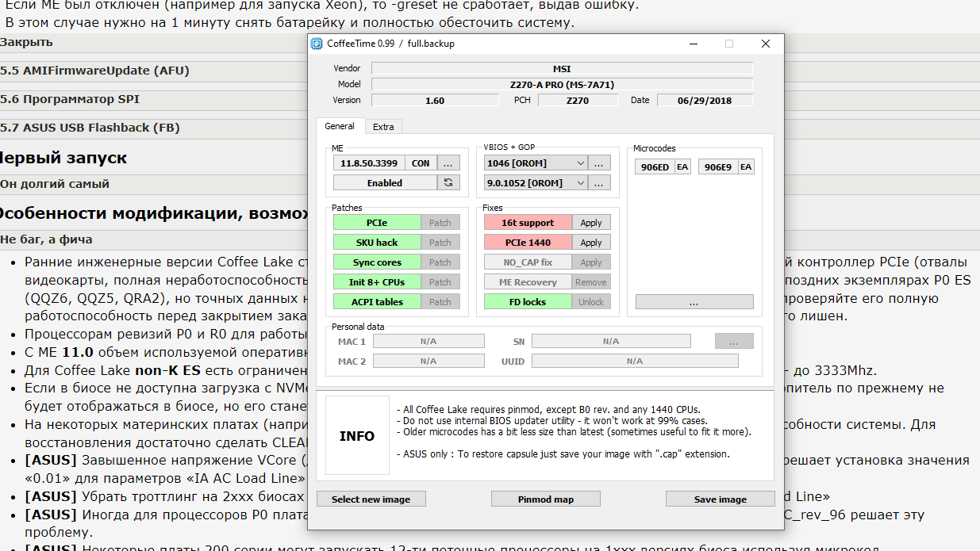Click Patch button for PCIe
The height and width of the screenshot is (551, 980).
[x=440, y=223]
